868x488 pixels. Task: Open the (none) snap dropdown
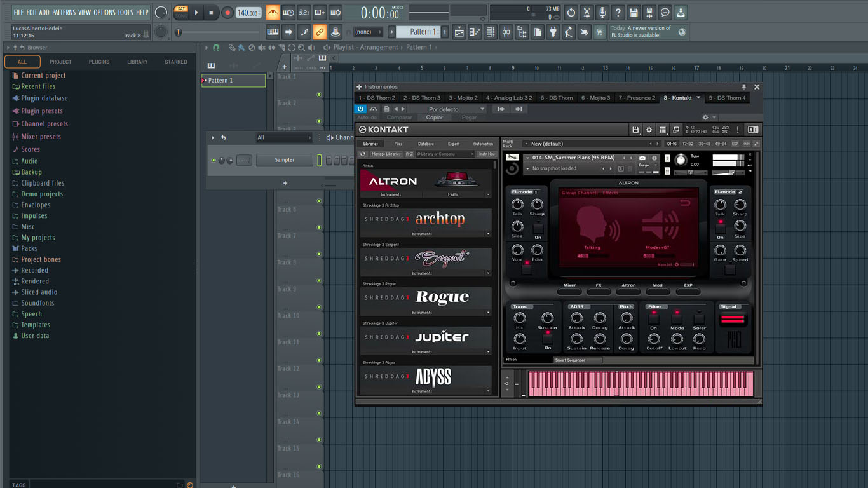369,32
